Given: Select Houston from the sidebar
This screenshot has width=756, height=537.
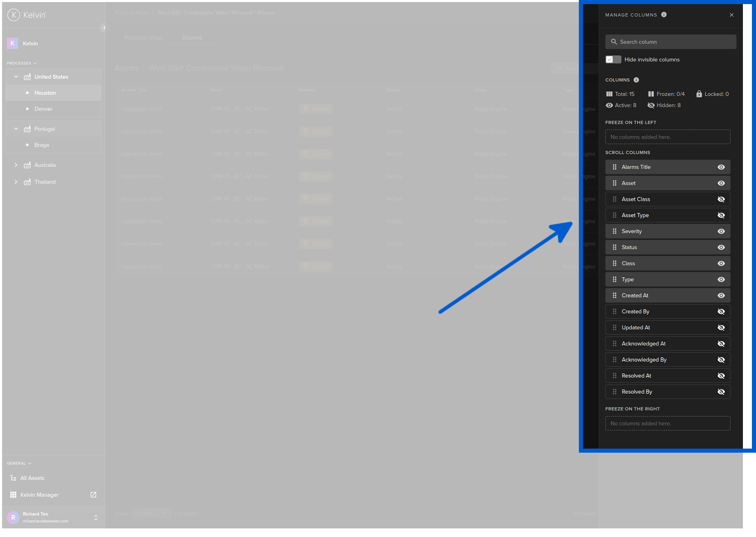Looking at the screenshot, I should [45, 93].
